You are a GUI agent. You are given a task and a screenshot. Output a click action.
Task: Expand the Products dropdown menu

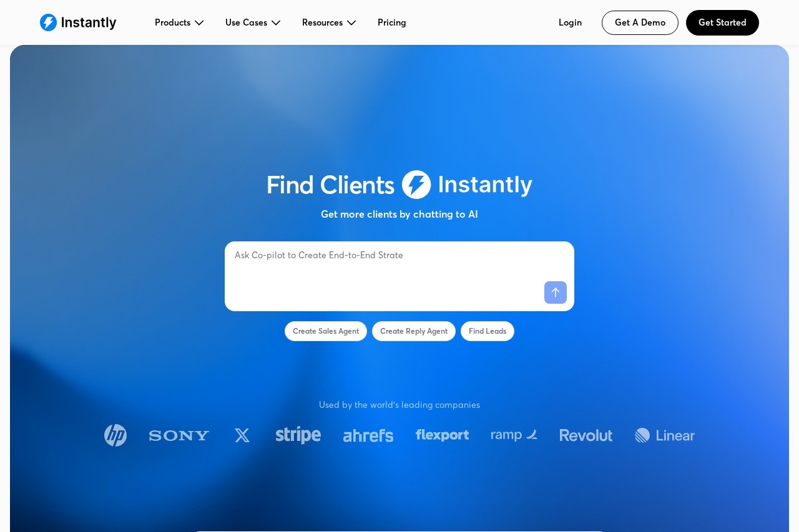point(179,22)
